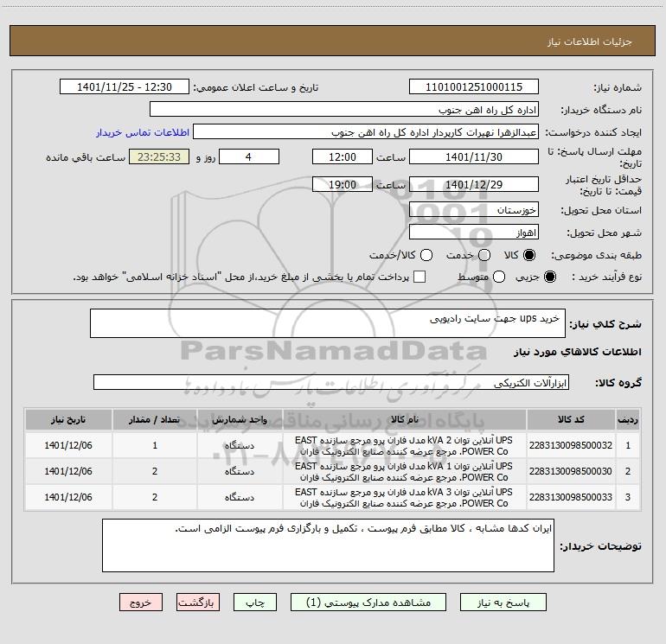Click the UPS 2 kVA product name cell
Image resolution: width=666 pixels, height=644 pixels.
click(405, 445)
